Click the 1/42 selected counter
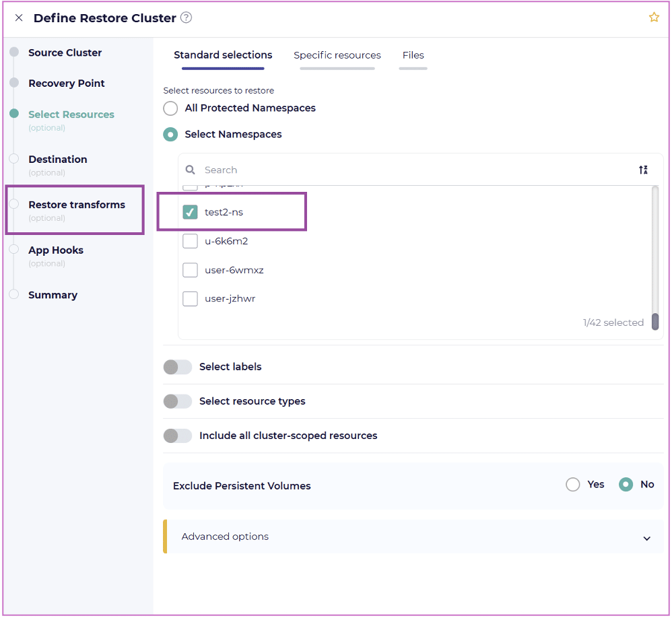 [x=613, y=322]
